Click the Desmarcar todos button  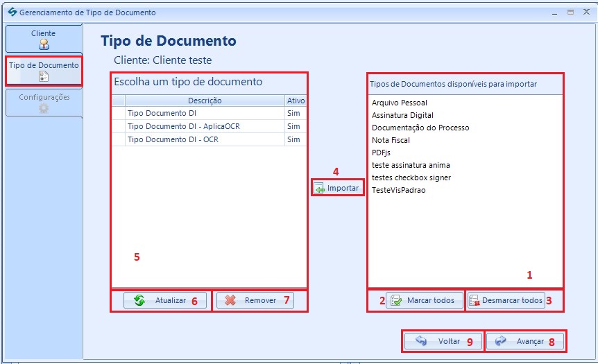(506, 300)
